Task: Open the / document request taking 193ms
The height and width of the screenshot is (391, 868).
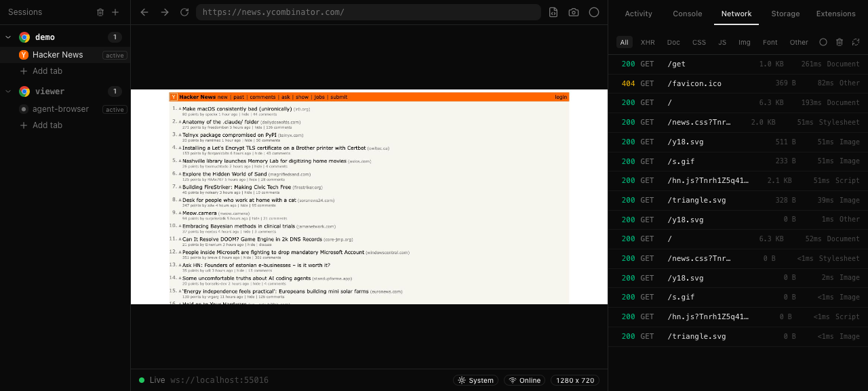Action: click(x=738, y=103)
